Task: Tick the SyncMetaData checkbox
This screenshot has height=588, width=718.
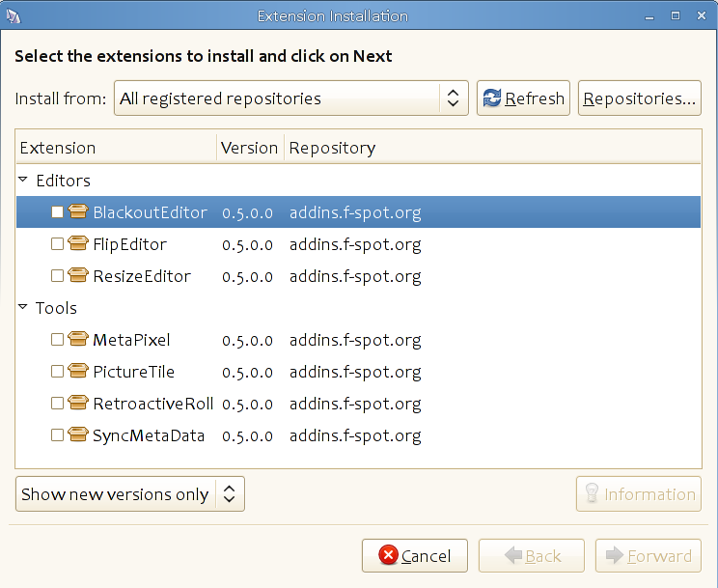Action: point(57,434)
